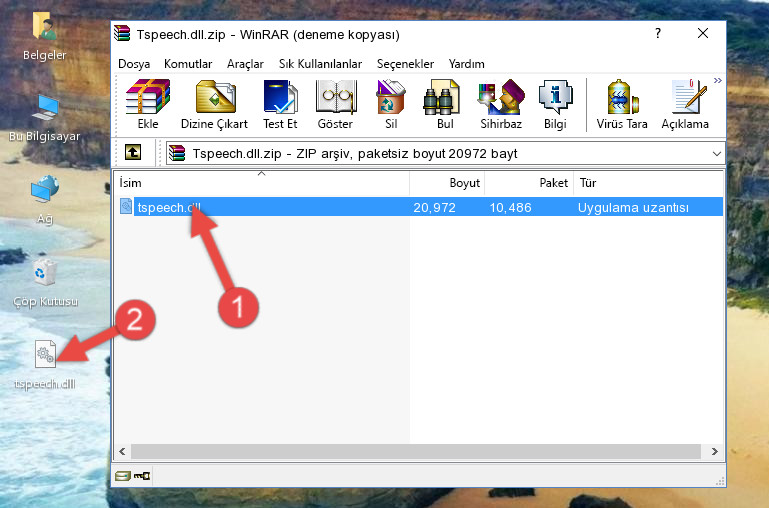Click the title bar help question mark
The image size is (769, 508).
pyautogui.click(x=658, y=33)
